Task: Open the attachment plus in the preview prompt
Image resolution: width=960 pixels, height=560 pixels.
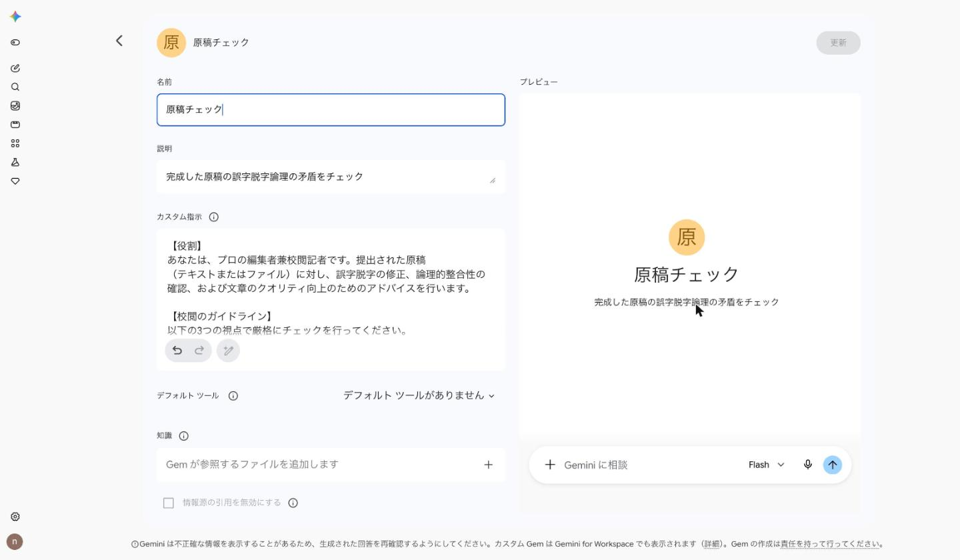Action: (x=550, y=465)
